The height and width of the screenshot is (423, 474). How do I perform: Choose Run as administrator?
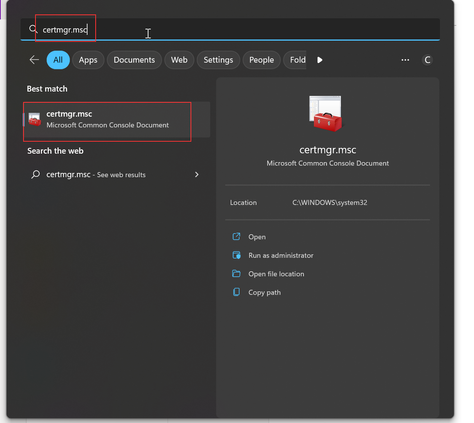[281, 255]
